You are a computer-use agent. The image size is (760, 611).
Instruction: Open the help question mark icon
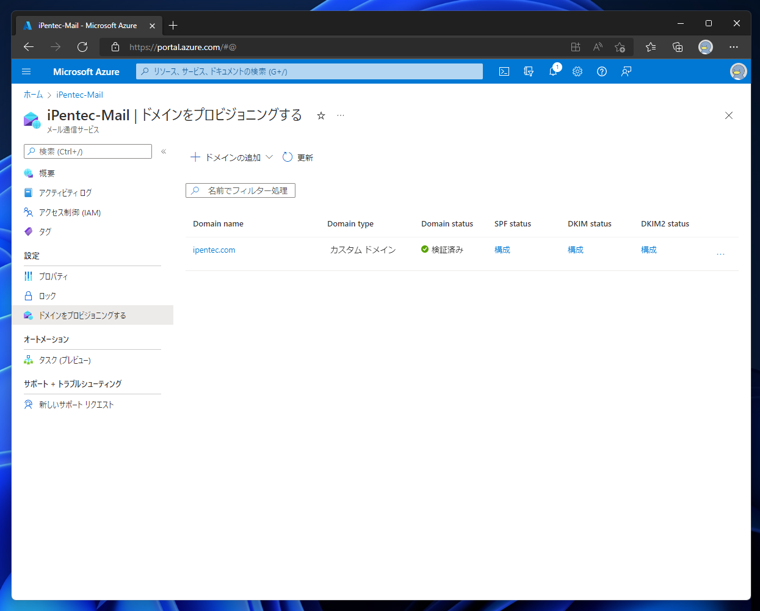point(602,72)
